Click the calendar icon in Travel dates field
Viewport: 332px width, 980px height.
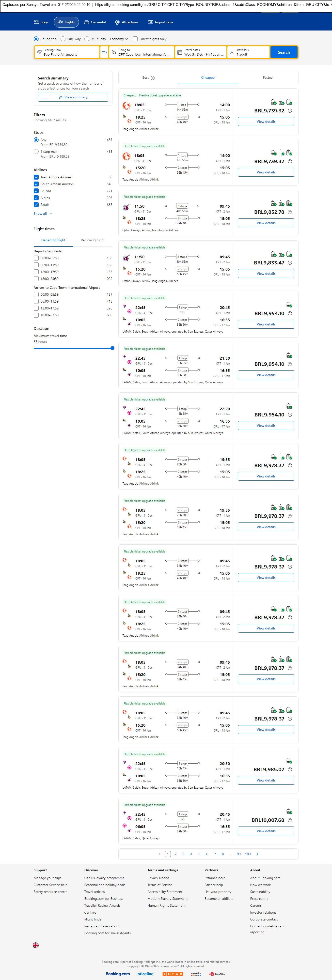click(x=180, y=52)
